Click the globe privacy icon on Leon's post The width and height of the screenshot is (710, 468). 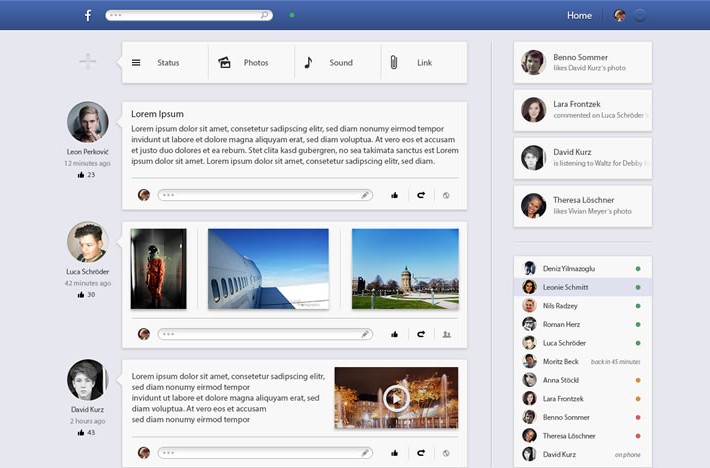pos(446,195)
